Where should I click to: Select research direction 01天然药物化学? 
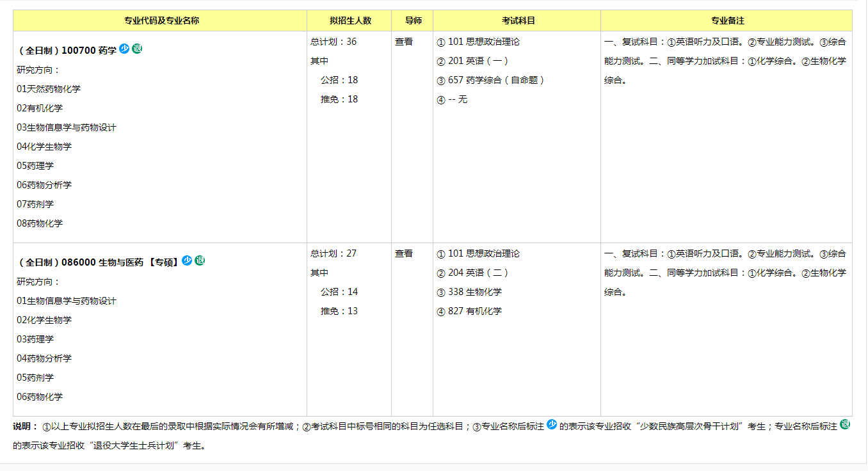click(49, 89)
